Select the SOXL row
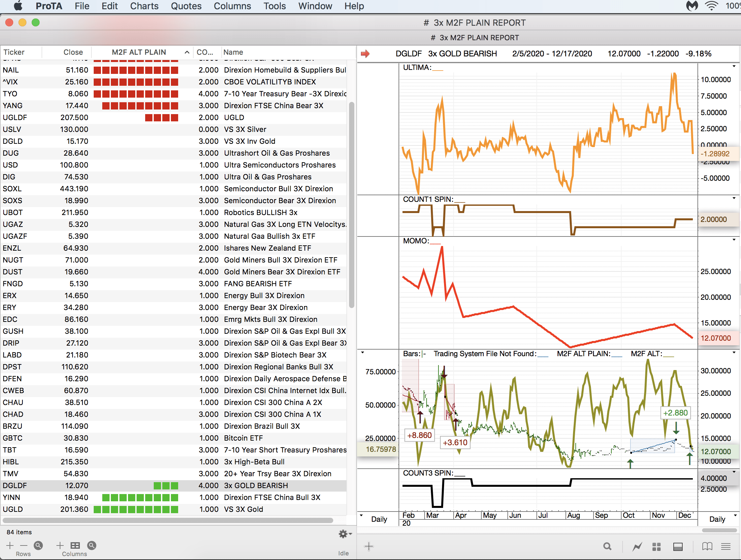The width and height of the screenshot is (741, 560). point(174,189)
